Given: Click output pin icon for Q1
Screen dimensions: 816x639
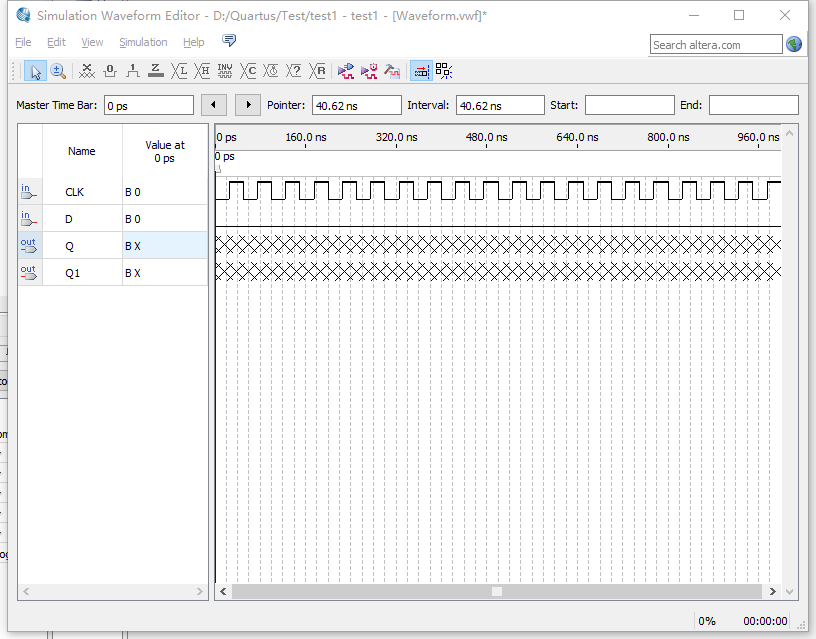Looking at the screenshot, I should 29,273.
